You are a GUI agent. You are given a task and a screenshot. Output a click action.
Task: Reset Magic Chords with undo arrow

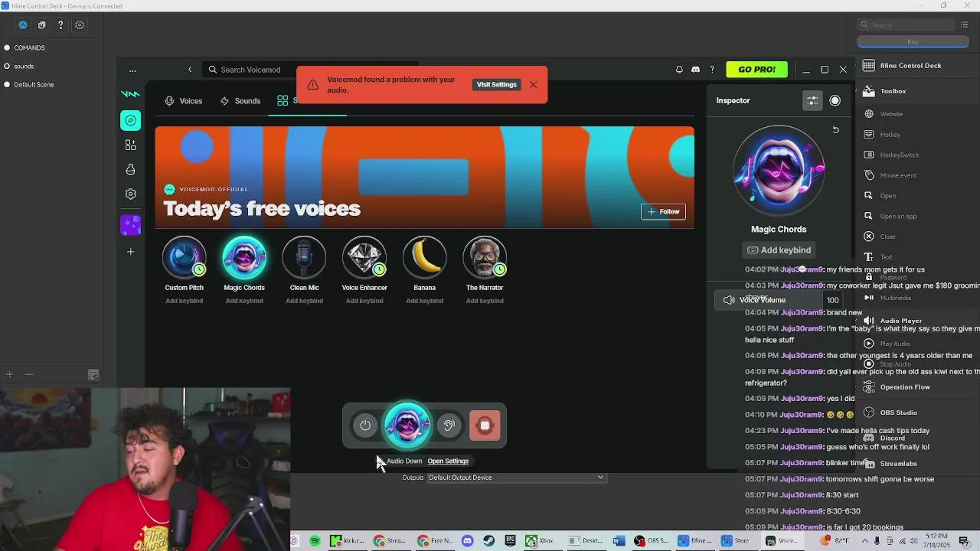point(835,129)
